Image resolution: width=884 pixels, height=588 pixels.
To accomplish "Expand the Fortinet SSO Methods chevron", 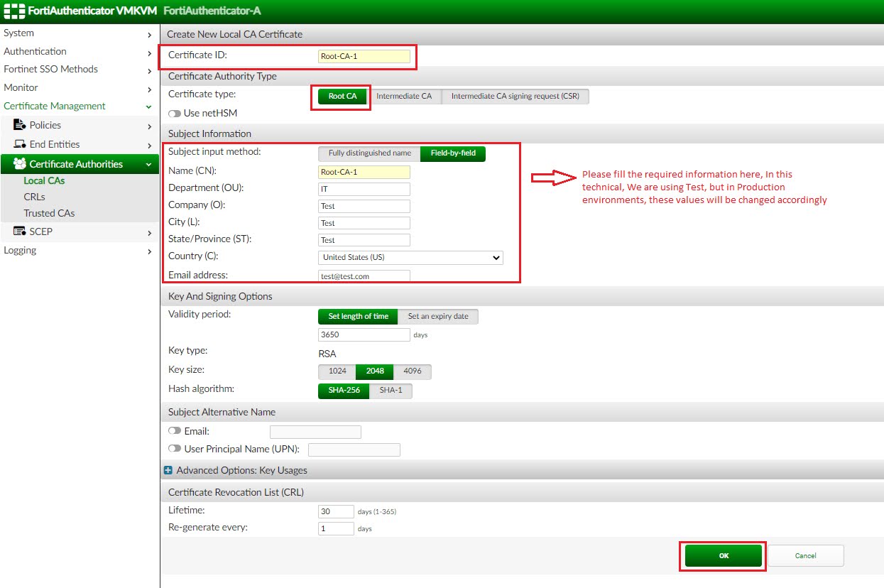I will click(x=149, y=70).
